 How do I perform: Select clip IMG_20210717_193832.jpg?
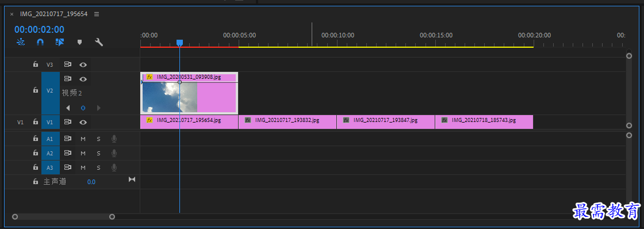[287, 122]
